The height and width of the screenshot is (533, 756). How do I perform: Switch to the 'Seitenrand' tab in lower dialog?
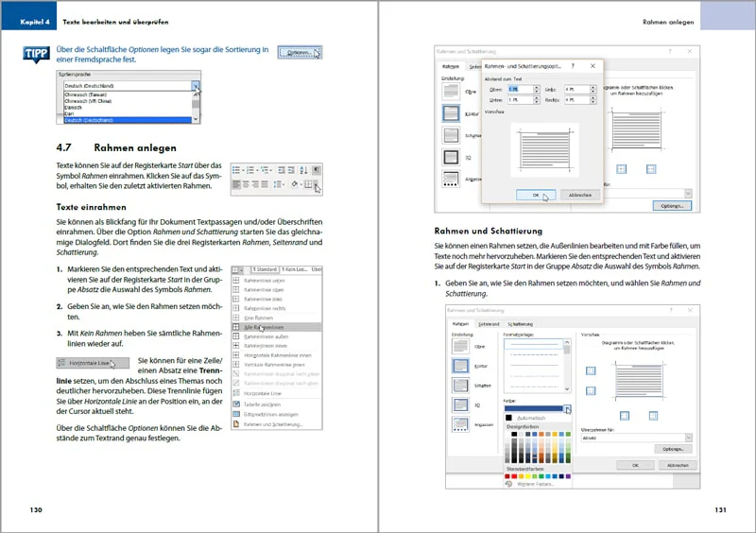point(489,324)
